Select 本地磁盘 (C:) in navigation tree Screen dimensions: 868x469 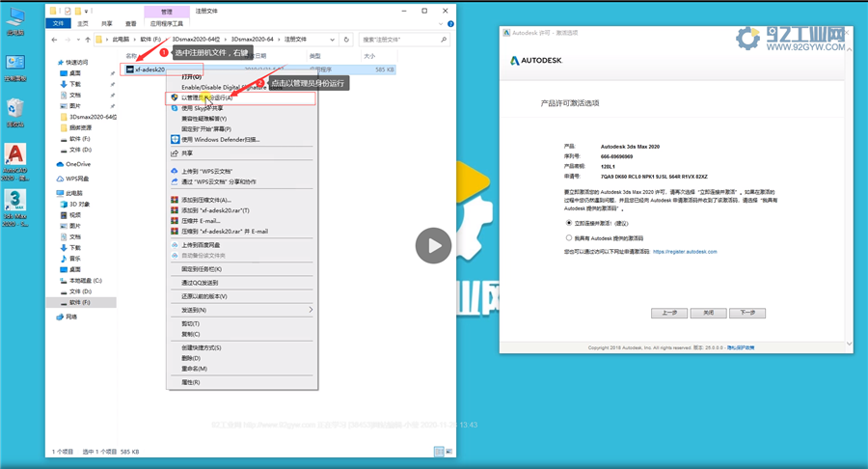[85, 281]
